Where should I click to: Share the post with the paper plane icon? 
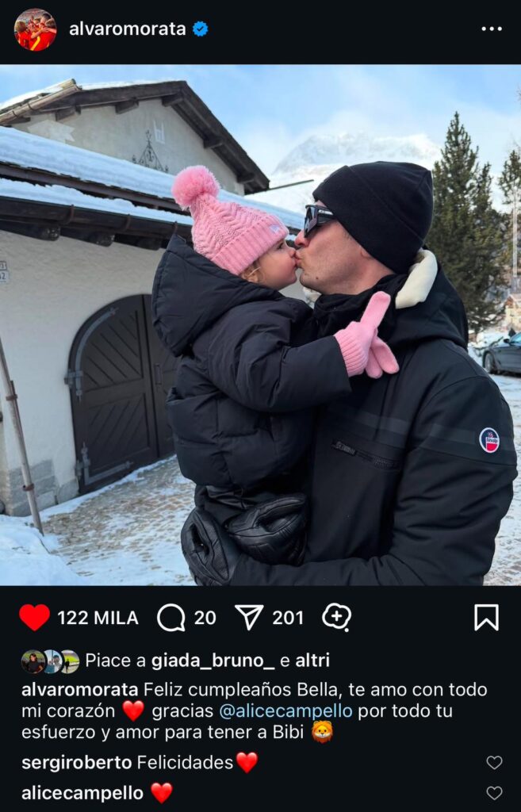(249, 617)
